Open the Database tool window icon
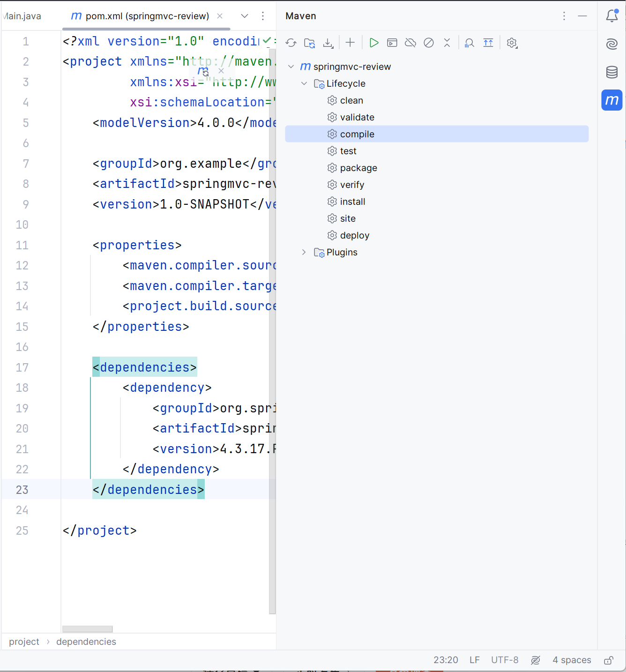The width and height of the screenshot is (626, 672). coord(612,72)
